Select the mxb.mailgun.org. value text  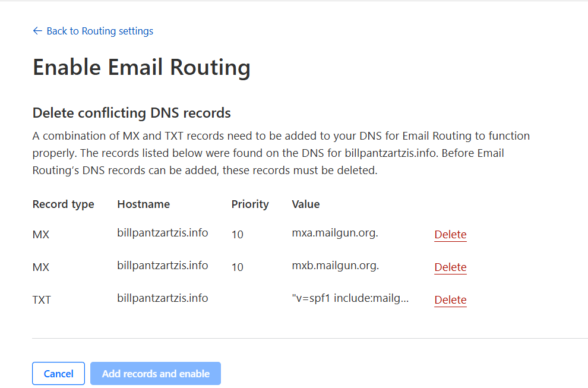tap(335, 266)
